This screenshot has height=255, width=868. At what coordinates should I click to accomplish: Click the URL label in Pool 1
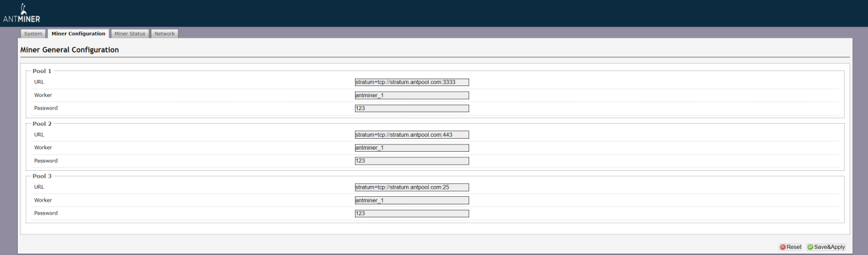point(39,82)
